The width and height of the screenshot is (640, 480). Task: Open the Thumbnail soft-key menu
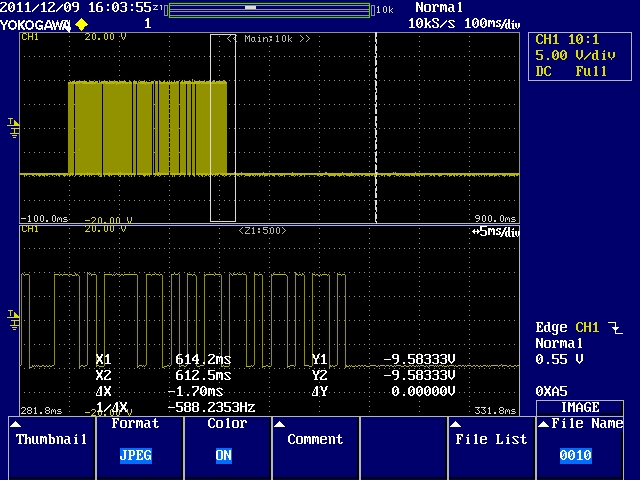click(52, 448)
